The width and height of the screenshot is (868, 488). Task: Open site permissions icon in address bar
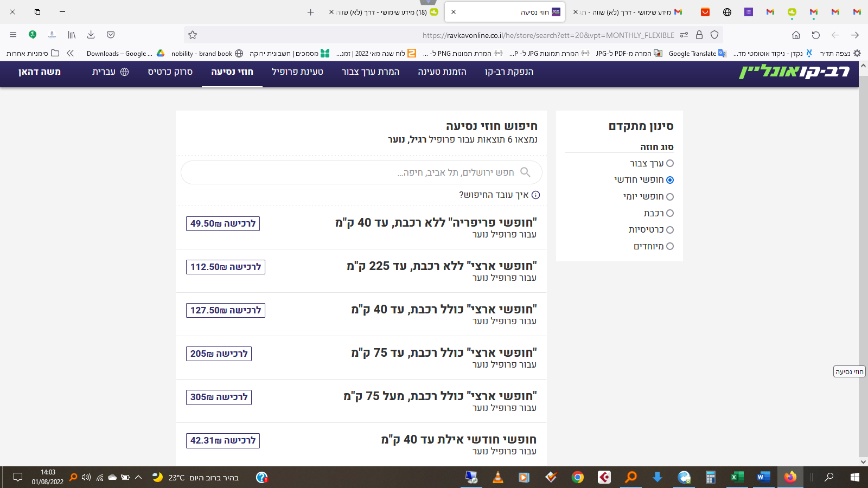click(684, 35)
